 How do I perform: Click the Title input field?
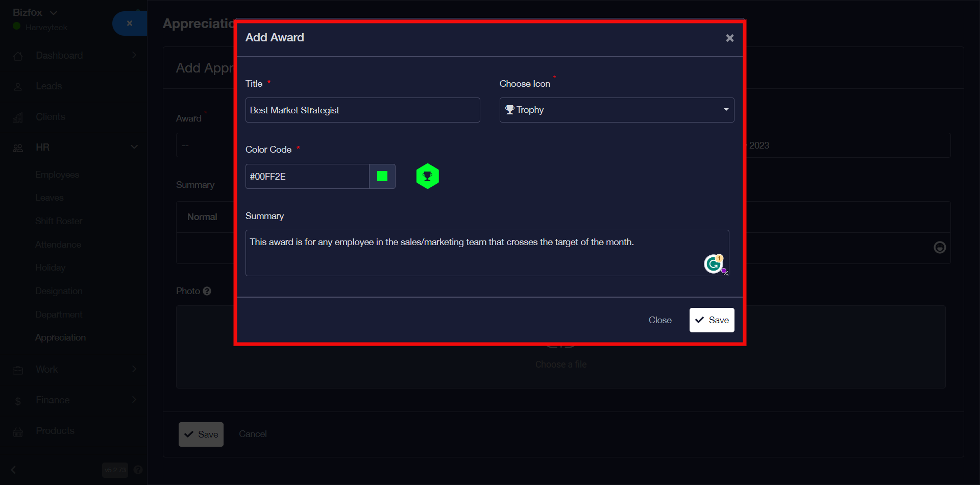362,110
